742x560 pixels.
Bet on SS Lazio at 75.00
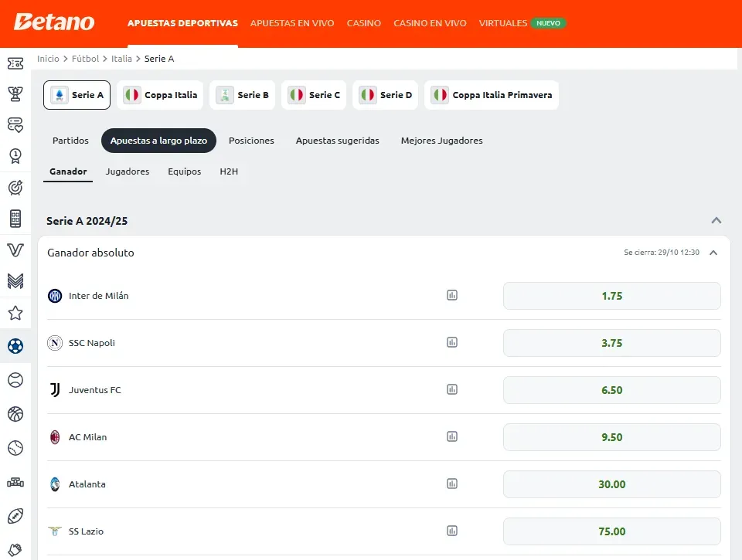[612, 531]
